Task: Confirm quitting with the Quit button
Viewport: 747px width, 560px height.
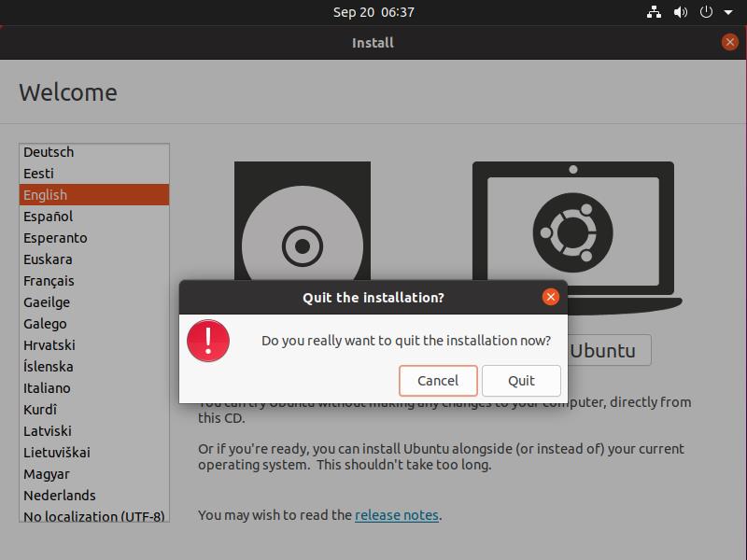Action: [x=521, y=381]
